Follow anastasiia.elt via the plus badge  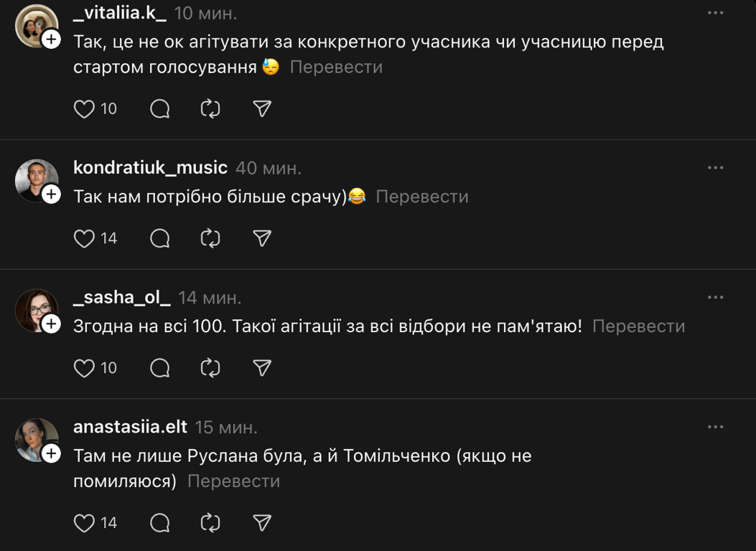[x=52, y=453]
